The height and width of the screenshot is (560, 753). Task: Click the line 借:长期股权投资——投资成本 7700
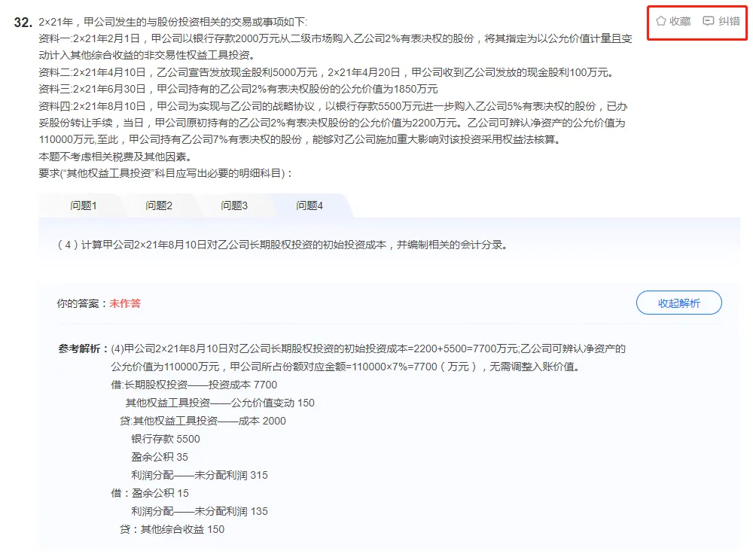(194, 385)
